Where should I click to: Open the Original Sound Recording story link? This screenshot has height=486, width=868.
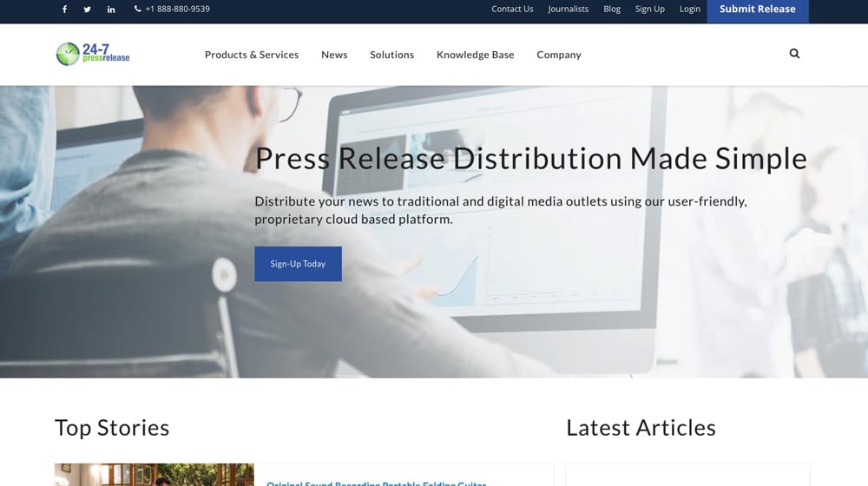(377, 483)
